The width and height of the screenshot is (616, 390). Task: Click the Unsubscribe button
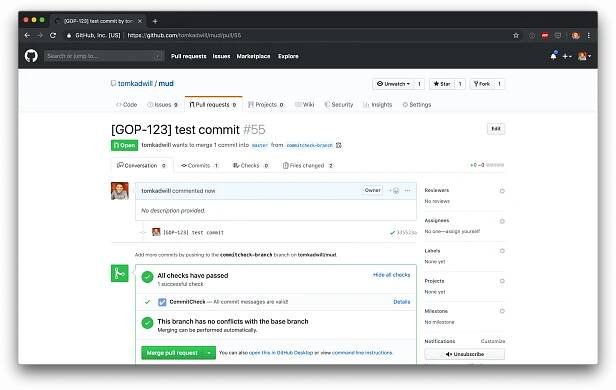(x=465, y=354)
